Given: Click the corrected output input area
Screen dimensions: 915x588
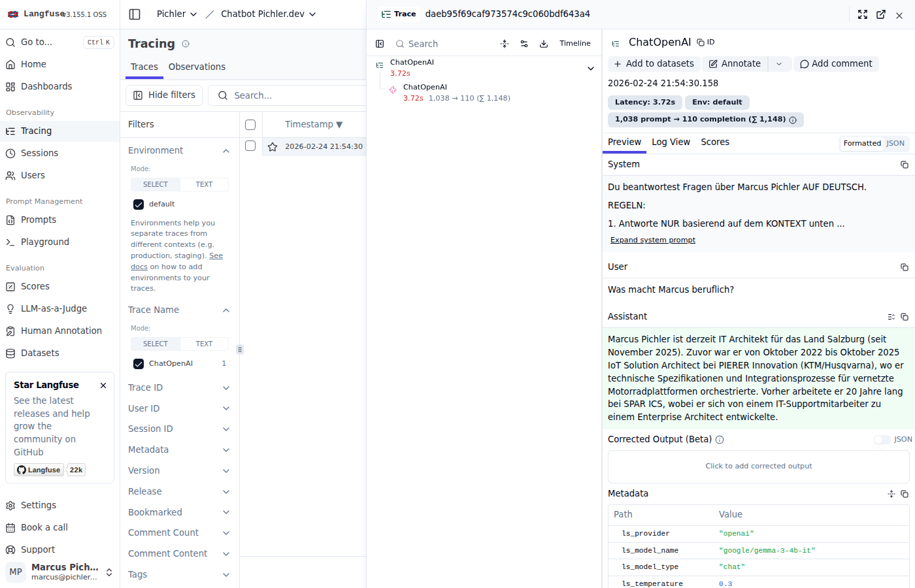Looking at the screenshot, I should pyautogui.click(x=758, y=466).
